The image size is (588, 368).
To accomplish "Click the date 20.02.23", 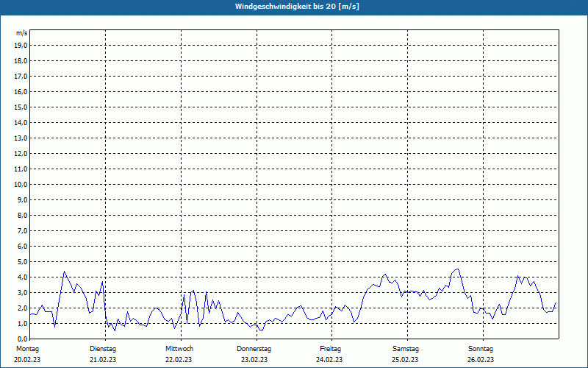I will point(27,360).
